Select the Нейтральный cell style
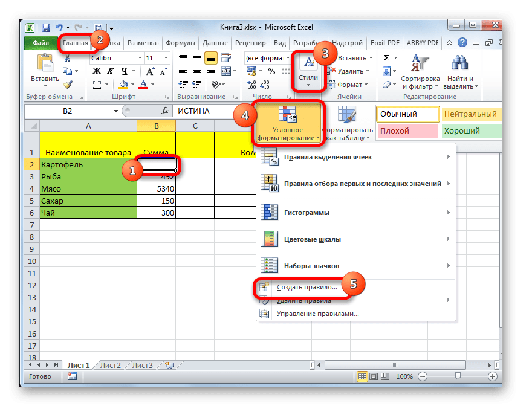532x406 pixels. pos(471,114)
